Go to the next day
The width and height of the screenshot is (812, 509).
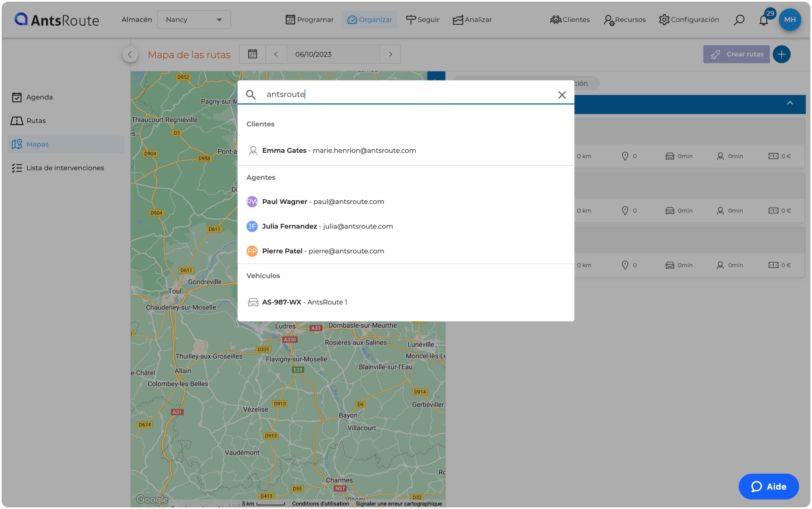coord(390,54)
